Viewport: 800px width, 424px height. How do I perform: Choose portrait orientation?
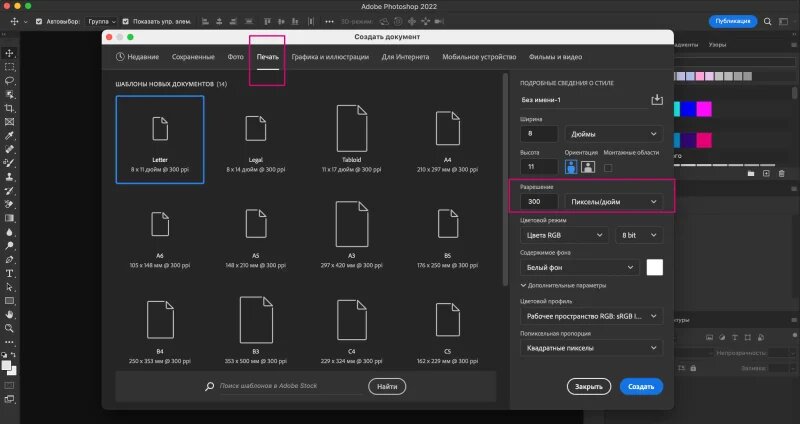pos(571,167)
